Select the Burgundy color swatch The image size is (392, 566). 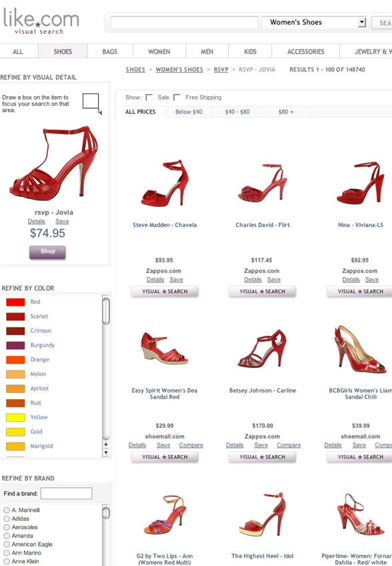point(15,346)
